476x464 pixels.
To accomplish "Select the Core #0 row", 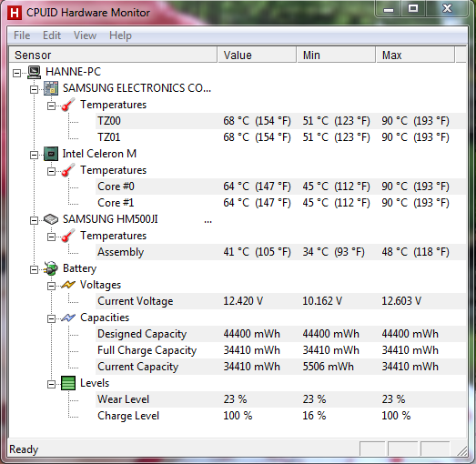I will (281, 187).
